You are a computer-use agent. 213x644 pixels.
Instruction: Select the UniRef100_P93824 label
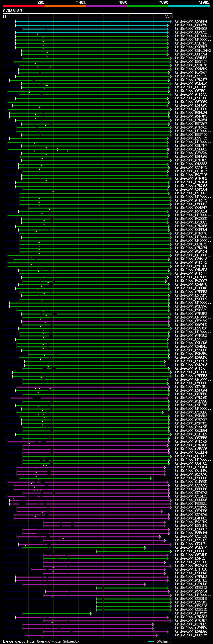pos(191,212)
